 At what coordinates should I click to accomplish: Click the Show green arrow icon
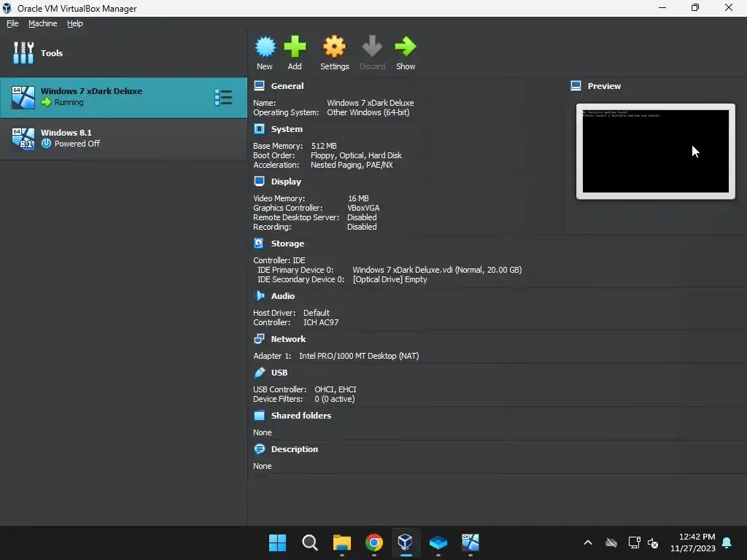[x=406, y=47]
